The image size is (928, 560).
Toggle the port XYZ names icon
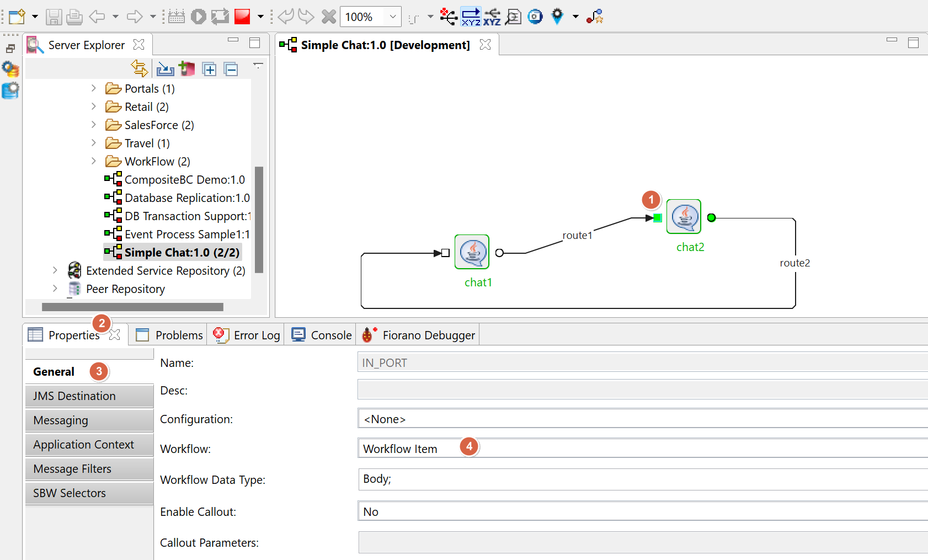(x=492, y=17)
